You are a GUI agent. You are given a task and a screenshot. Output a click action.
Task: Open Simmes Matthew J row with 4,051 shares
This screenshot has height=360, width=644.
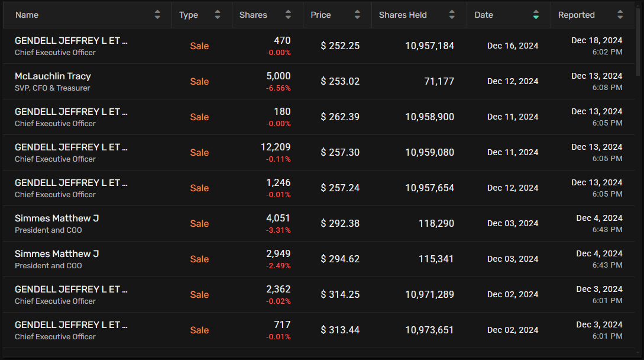[x=319, y=223]
